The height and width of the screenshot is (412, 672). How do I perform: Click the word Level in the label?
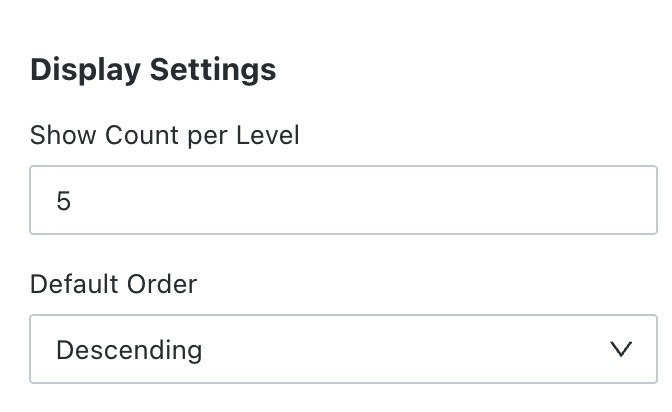coord(268,135)
